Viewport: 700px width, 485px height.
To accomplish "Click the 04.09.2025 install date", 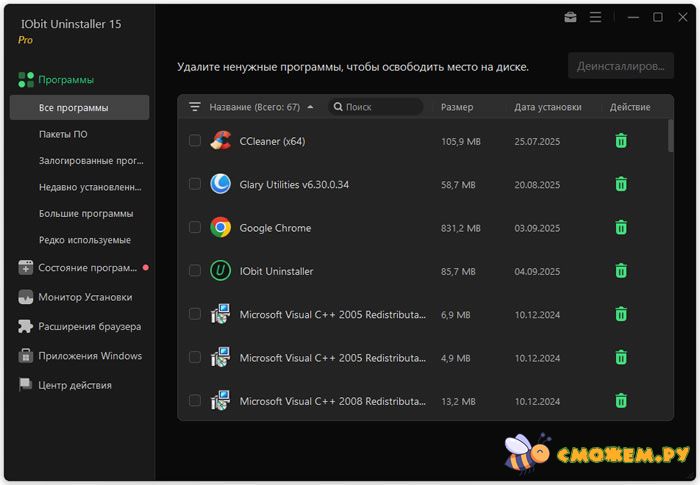I will click(537, 272).
